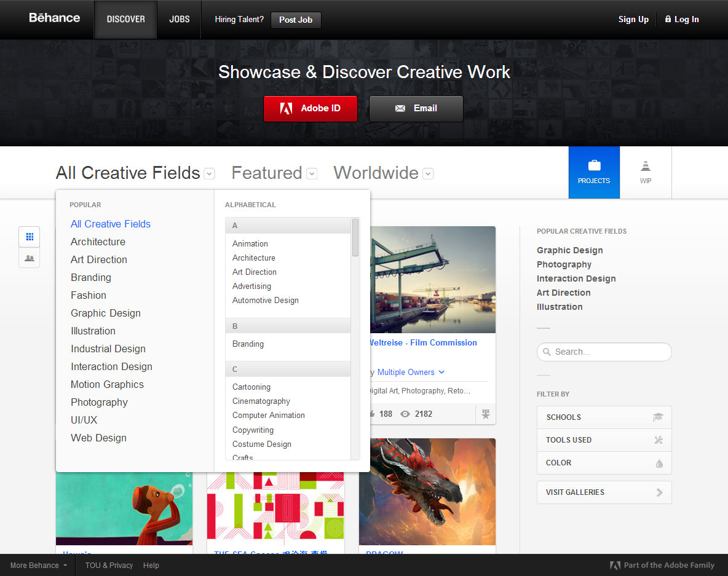Click the Adobe logo on Adobe ID button
Viewport: 728px width, 576px height.
(286, 109)
